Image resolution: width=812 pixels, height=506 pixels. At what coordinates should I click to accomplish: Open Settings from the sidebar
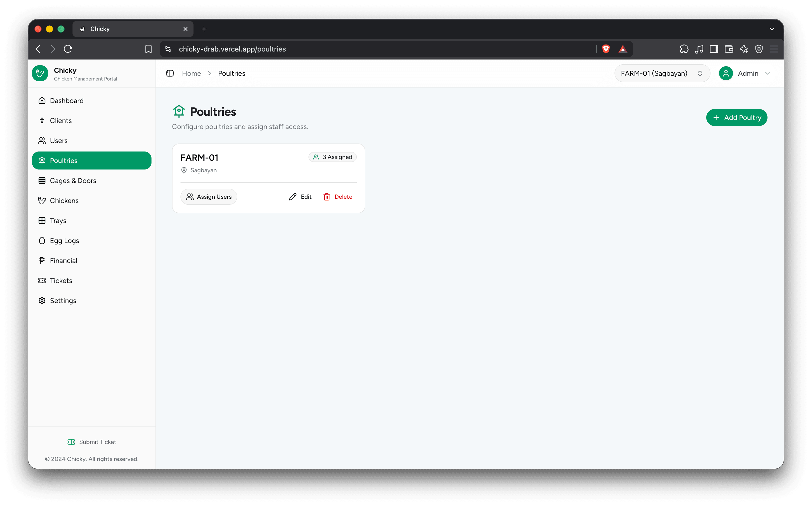click(x=92, y=300)
